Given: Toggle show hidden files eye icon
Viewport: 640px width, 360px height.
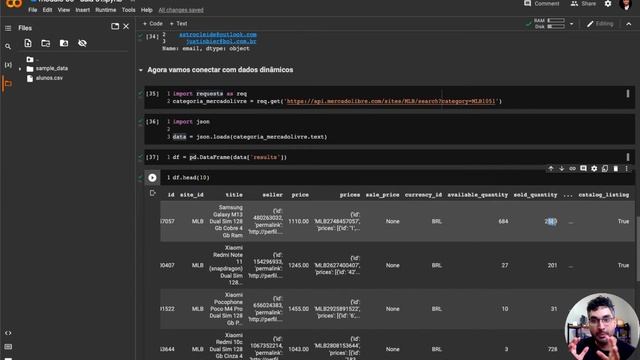Looking at the screenshot, I should [82, 43].
